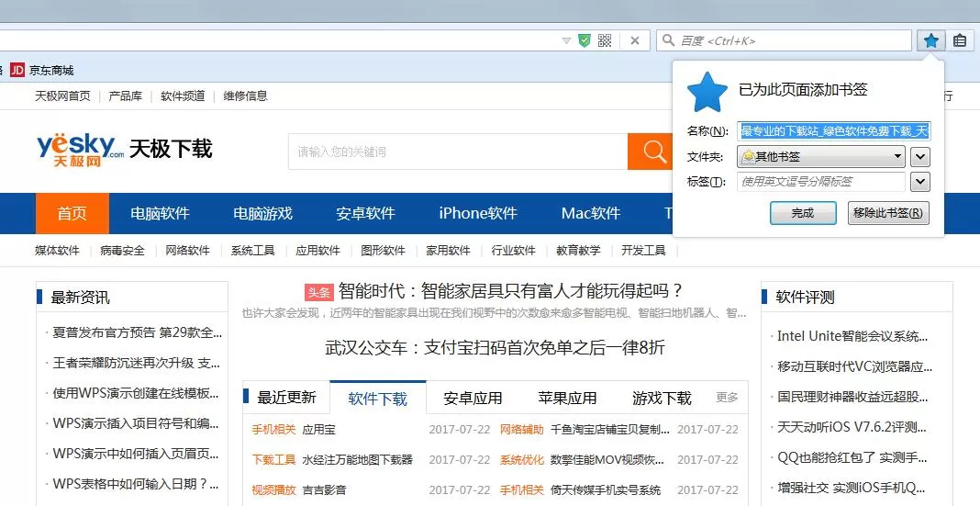Select the 电脑游戏 navigation tab
This screenshot has width=980, height=506.
pos(262,213)
